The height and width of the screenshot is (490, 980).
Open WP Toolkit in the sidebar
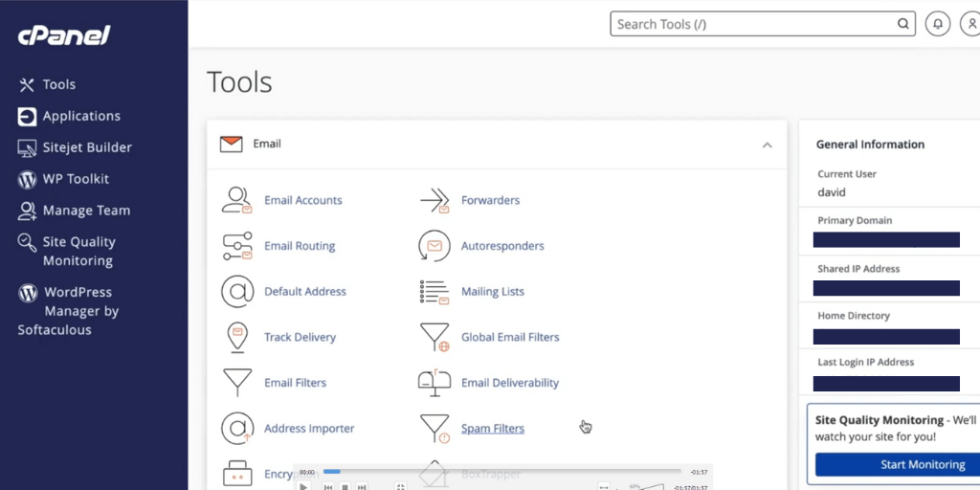76,179
